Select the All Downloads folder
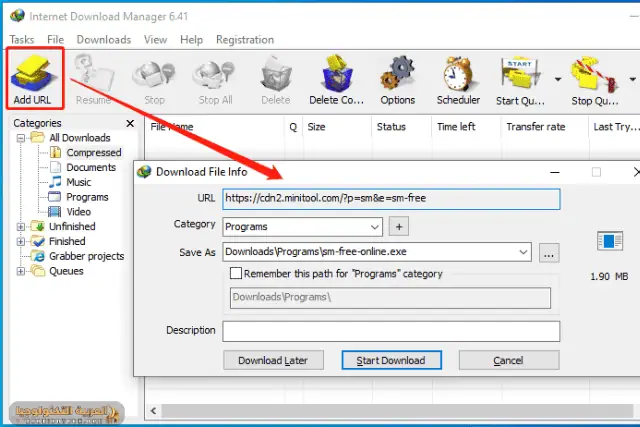This screenshot has height=427, width=640. (80, 138)
